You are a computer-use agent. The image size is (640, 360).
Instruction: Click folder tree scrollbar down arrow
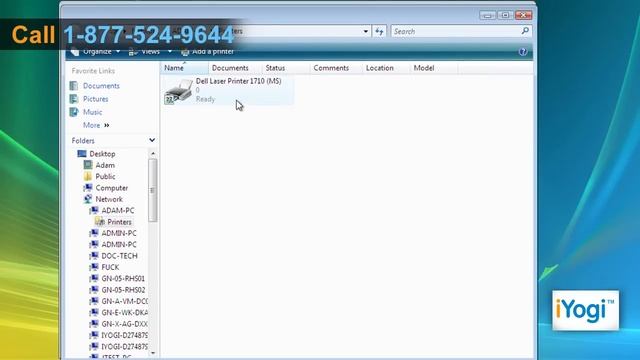[x=153, y=353]
